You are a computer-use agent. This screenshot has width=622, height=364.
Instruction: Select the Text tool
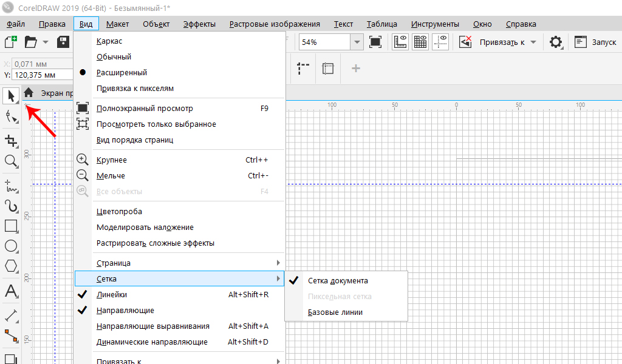tap(10, 291)
